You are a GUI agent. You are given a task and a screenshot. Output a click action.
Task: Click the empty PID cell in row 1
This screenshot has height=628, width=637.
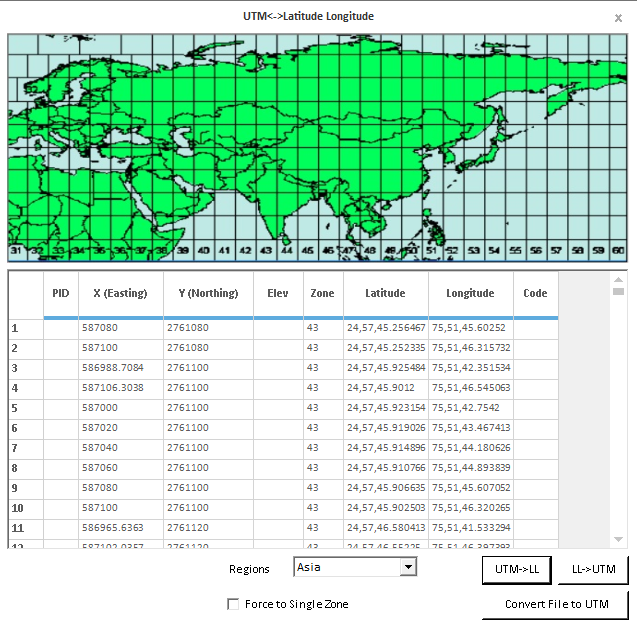click(x=61, y=328)
